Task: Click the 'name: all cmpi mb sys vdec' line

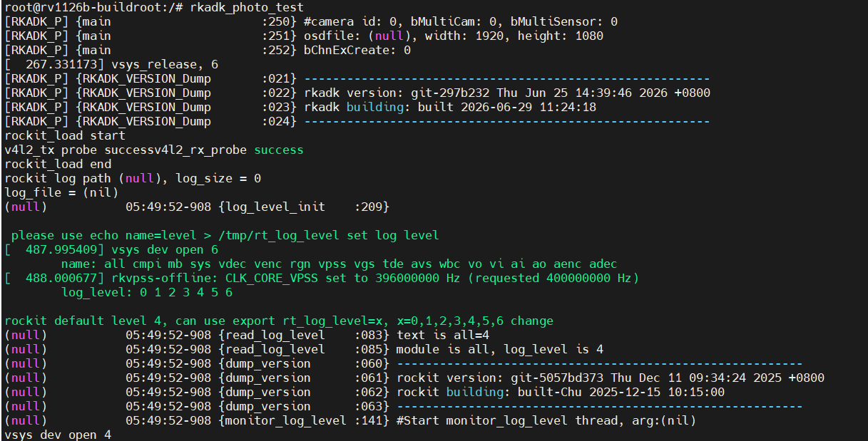Action: (339, 264)
